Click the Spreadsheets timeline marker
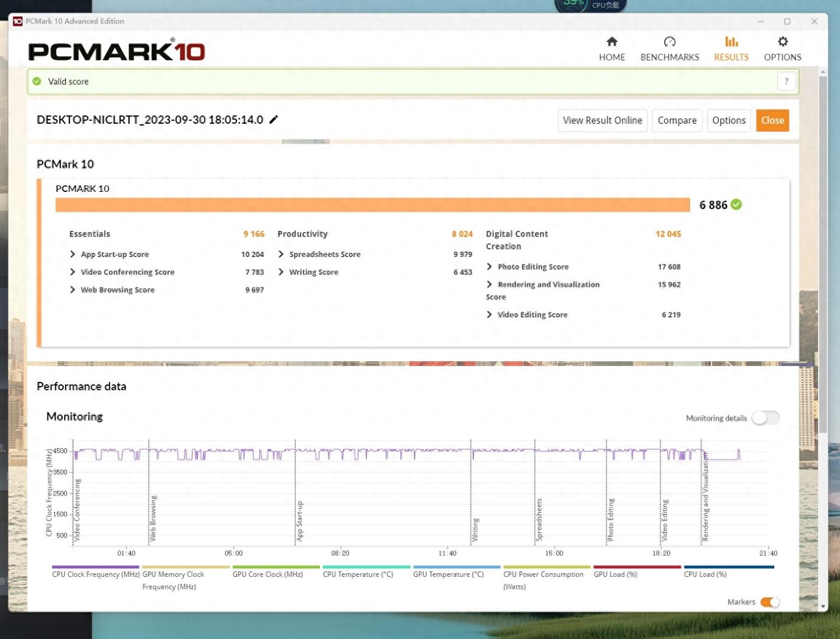 (x=538, y=520)
